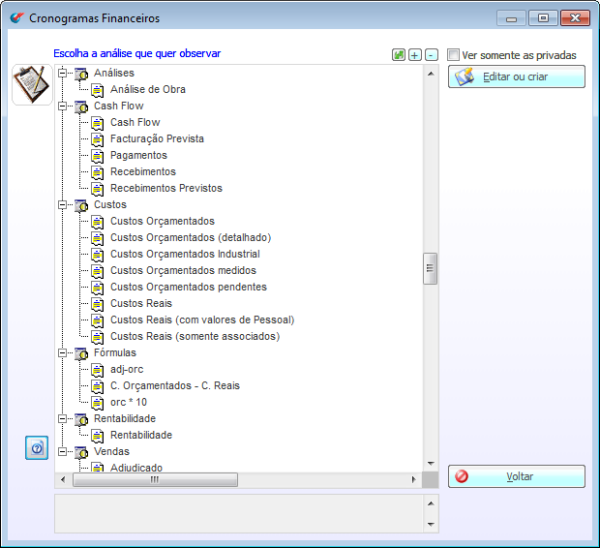Click the Custos folder icon
600x548 pixels.
pos(81,205)
